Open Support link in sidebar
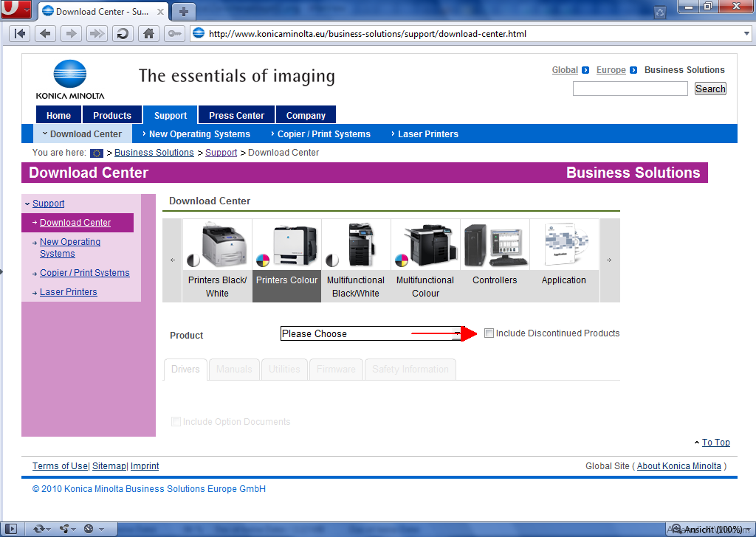 [x=48, y=204]
